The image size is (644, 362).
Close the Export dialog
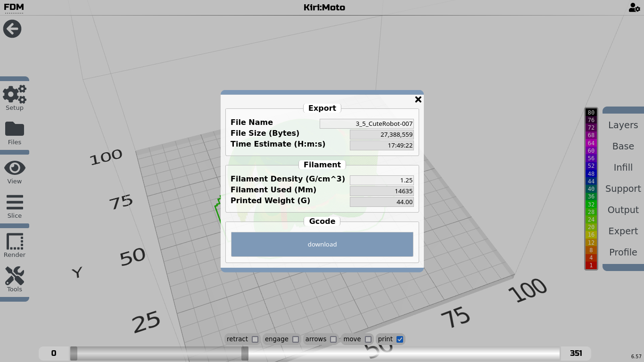pos(418,99)
